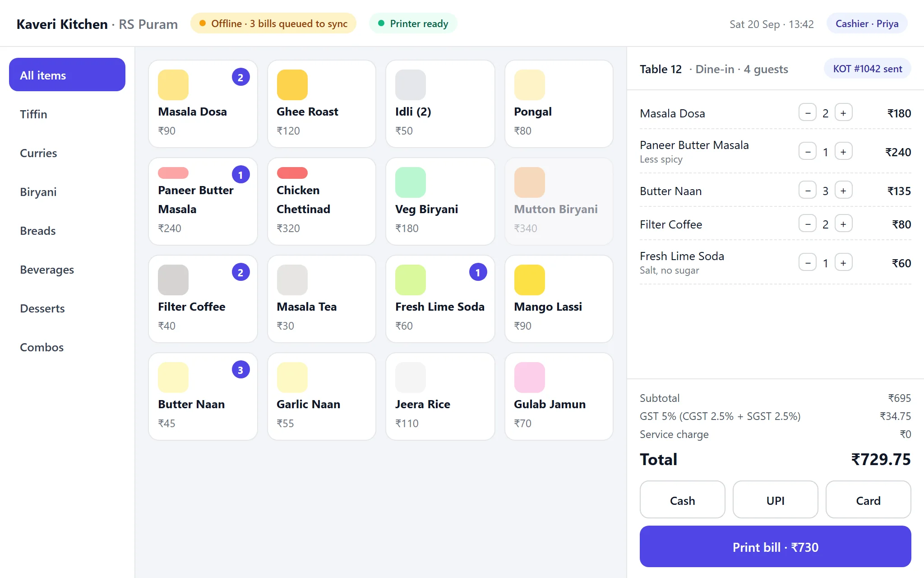Choose Card as payment method
The height and width of the screenshot is (578, 924).
point(868,500)
